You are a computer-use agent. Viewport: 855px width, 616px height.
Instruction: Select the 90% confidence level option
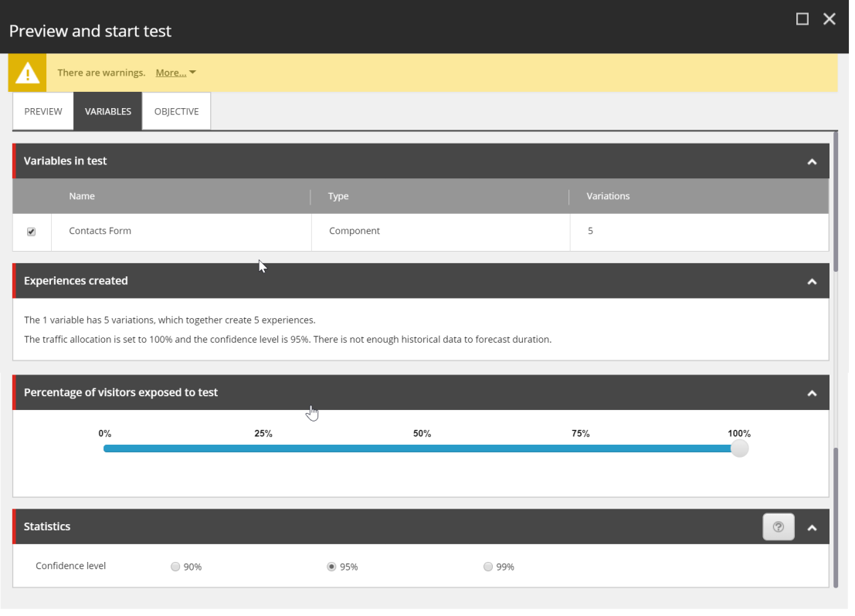pos(175,567)
